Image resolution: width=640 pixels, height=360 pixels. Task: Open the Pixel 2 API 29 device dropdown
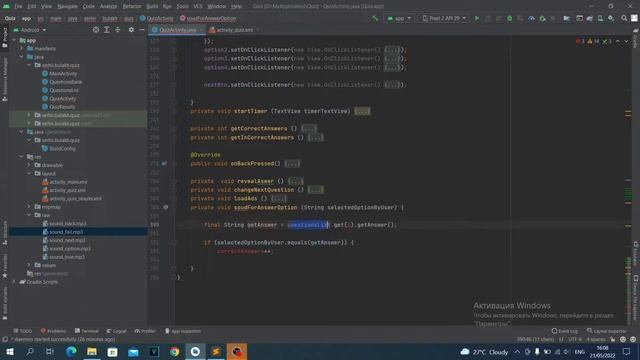point(444,18)
